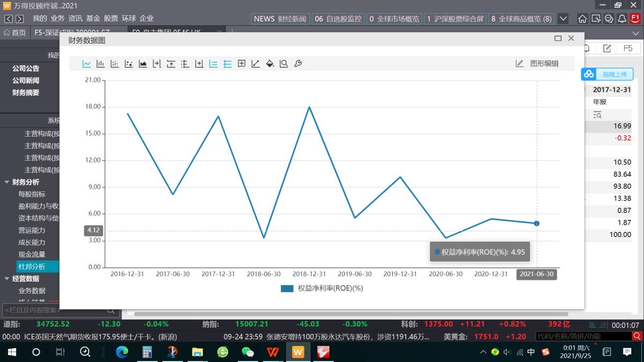Click the navigate forward arrow button
Screen dimensions: 644x362
[19, 19]
